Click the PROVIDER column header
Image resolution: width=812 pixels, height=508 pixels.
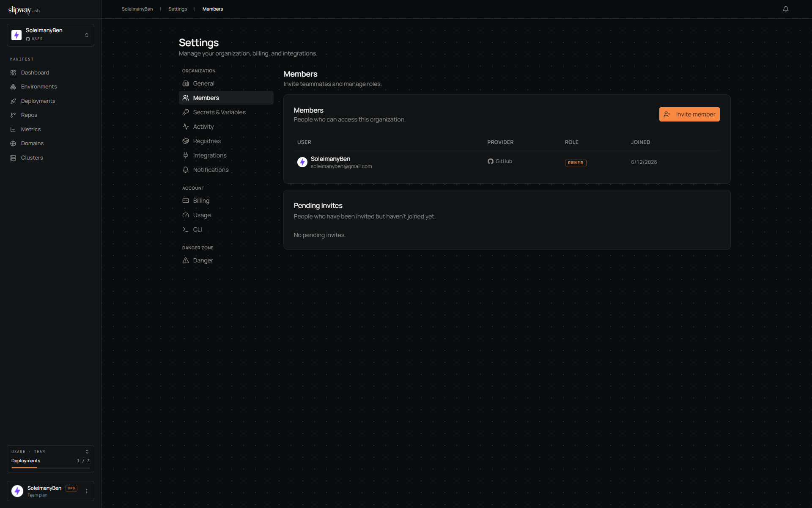click(500, 142)
